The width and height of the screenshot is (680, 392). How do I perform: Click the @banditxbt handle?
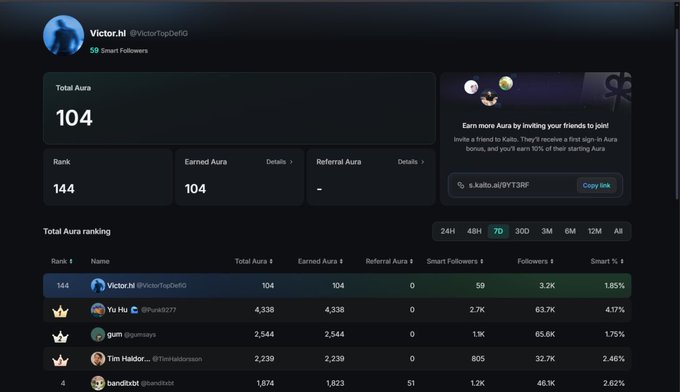(157, 383)
